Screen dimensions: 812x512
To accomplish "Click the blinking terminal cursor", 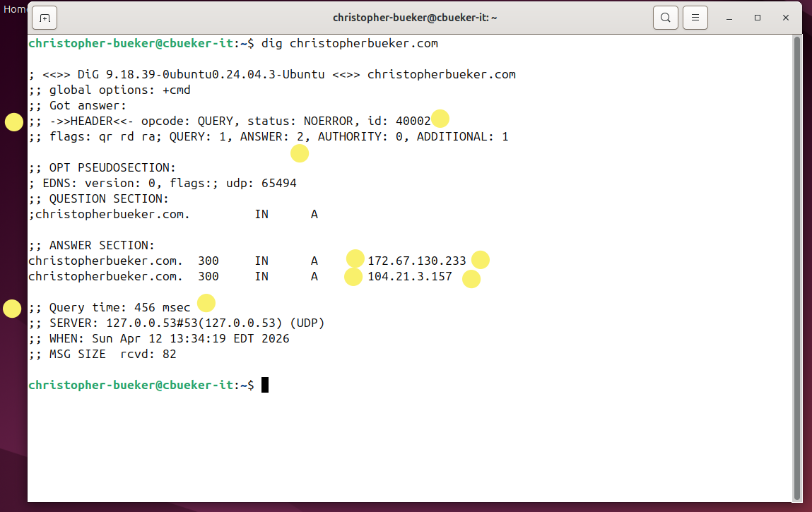I will coord(265,385).
